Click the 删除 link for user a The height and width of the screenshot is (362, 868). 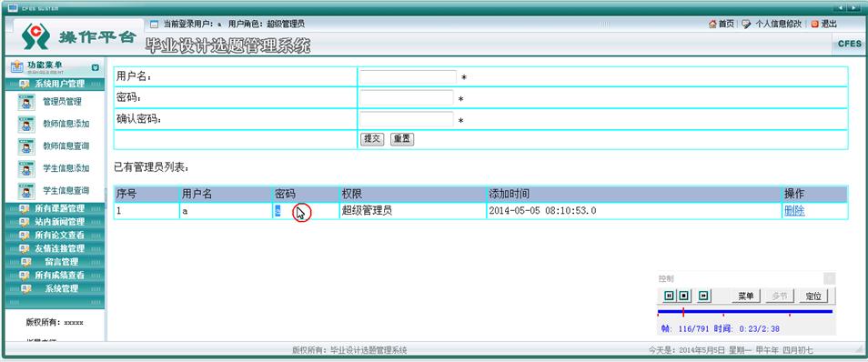pyautogui.click(x=794, y=211)
